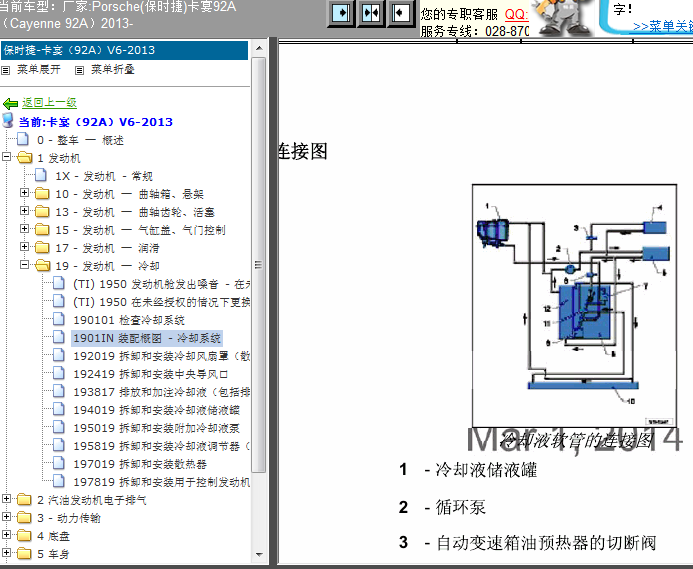The image size is (693, 569).
Task: Click folder icon of 2 汽油发动机电子排气
Action: pos(24,500)
